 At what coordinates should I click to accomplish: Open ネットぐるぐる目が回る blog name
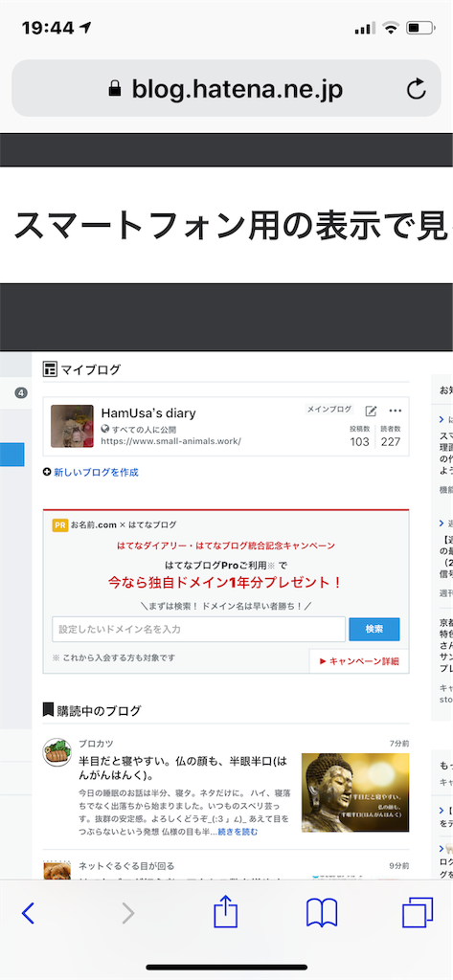(126, 865)
